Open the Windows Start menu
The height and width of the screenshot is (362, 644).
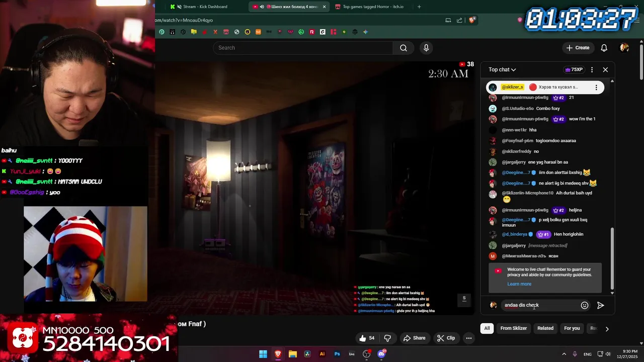click(x=263, y=354)
